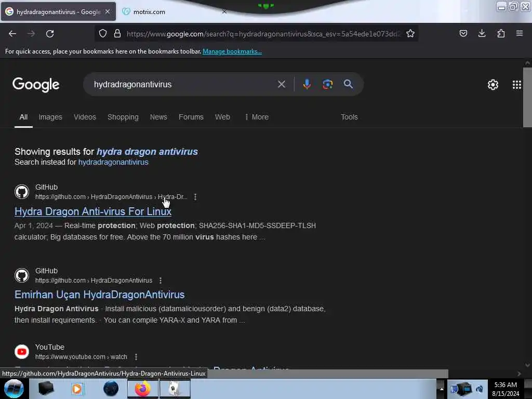Click the suggested hydra dragon antivirus link

point(147,152)
